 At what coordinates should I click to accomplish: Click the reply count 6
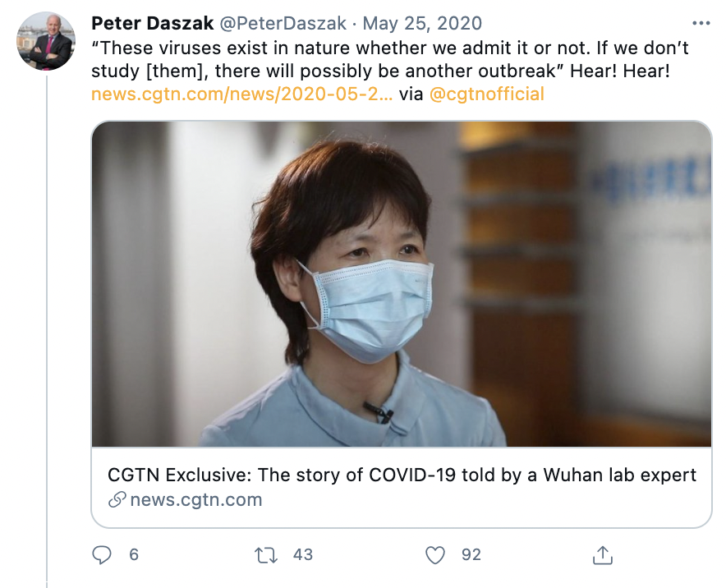[x=134, y=555]
